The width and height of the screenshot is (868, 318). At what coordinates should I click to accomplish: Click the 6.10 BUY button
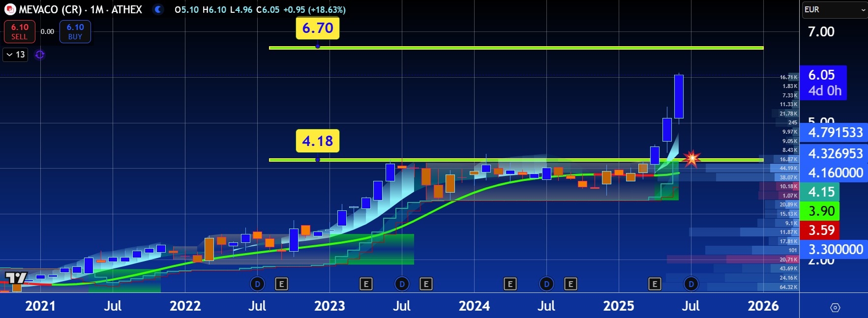75,31
